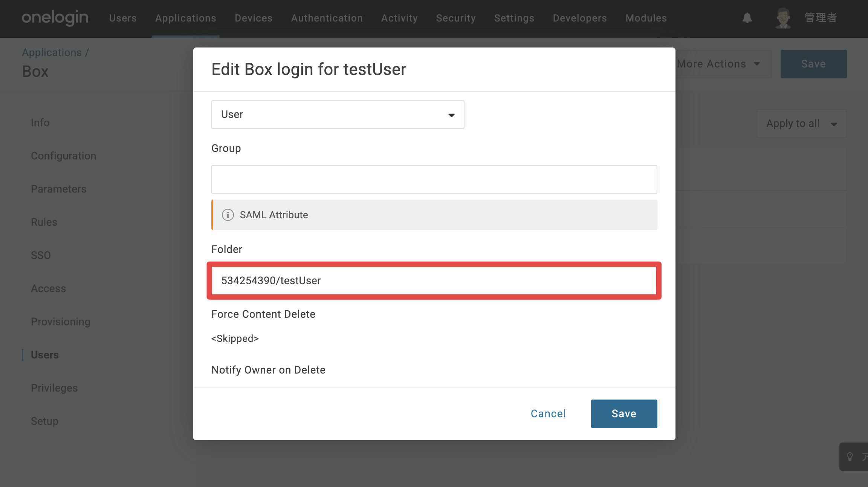Follow the Applications breadcrumb link
Viewport: 868px width, 487px height.
[x=52, y=53]
